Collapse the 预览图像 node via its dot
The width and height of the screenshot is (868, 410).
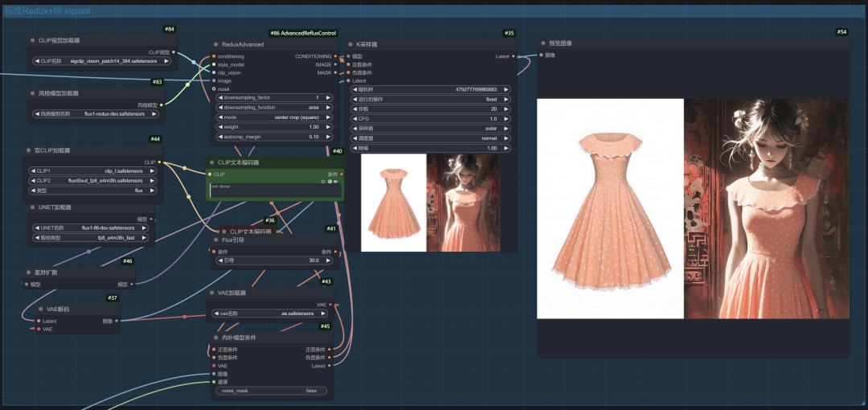(543, 43)
